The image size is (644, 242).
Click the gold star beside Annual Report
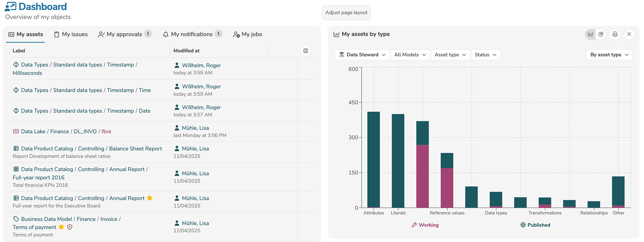pos(150,198)
